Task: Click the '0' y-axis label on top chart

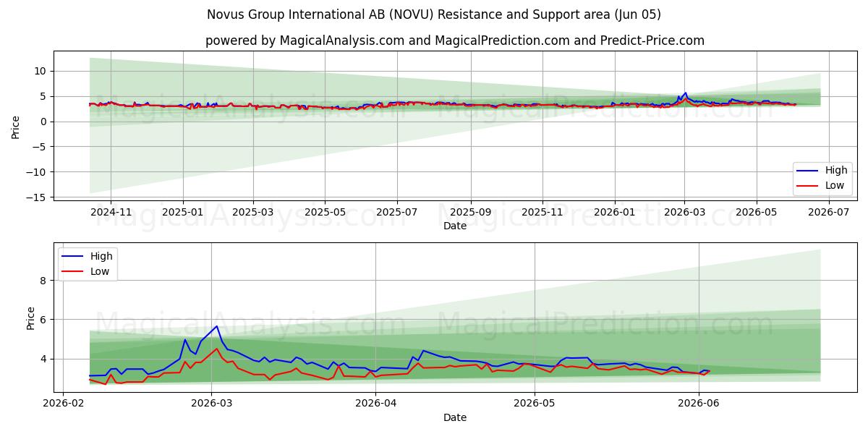Action: [x=43, y=122]
